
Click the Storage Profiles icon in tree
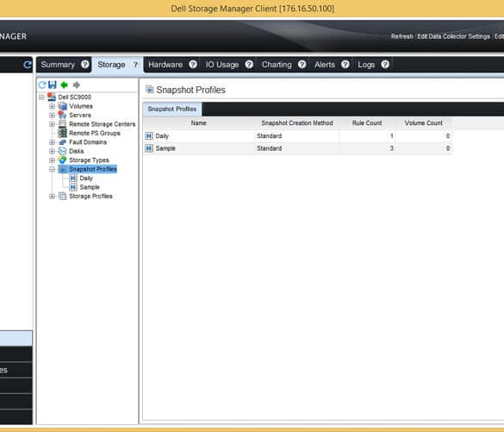[x=62, y=196]
